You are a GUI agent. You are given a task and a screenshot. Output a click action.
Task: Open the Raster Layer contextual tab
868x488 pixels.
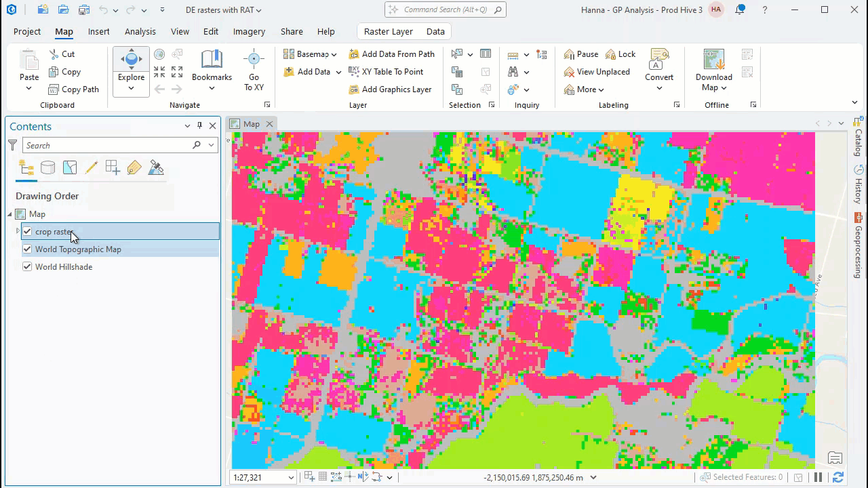pyautogui.click(x=388, y=31)
